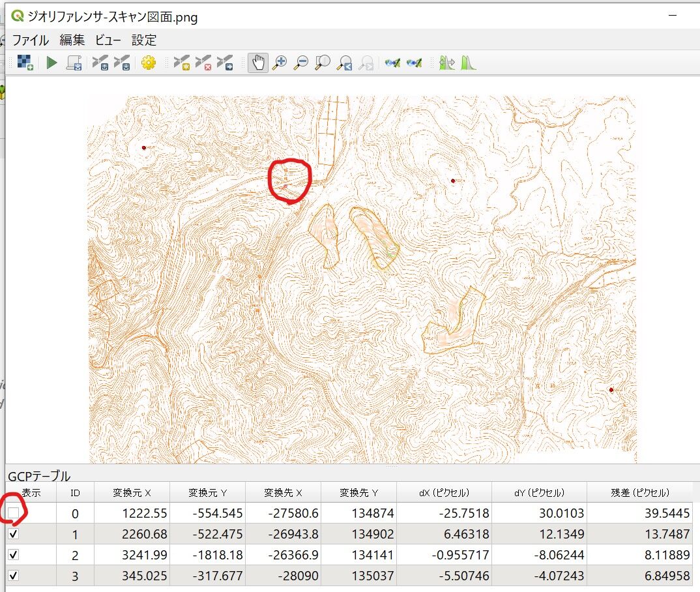The height and width of the screenshot is (592, 700).
Task: Select the cell with value -522.475
Action: coord(207,534)
